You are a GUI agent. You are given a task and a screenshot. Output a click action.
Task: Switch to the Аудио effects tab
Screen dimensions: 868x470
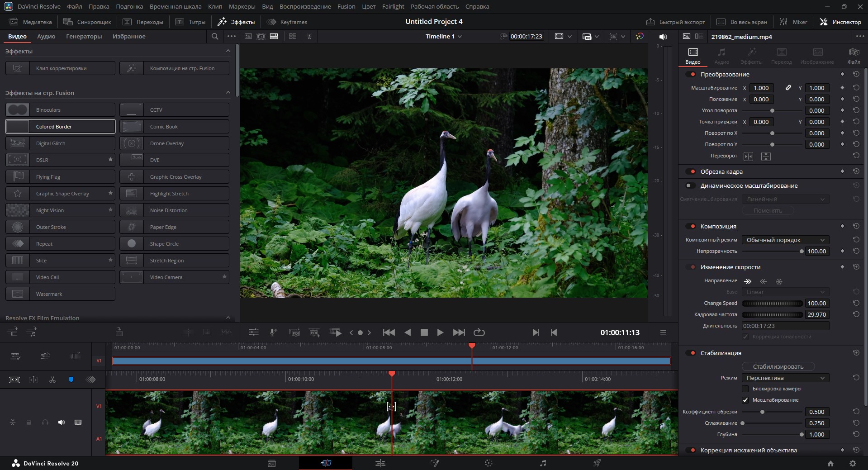click(46, 36)
